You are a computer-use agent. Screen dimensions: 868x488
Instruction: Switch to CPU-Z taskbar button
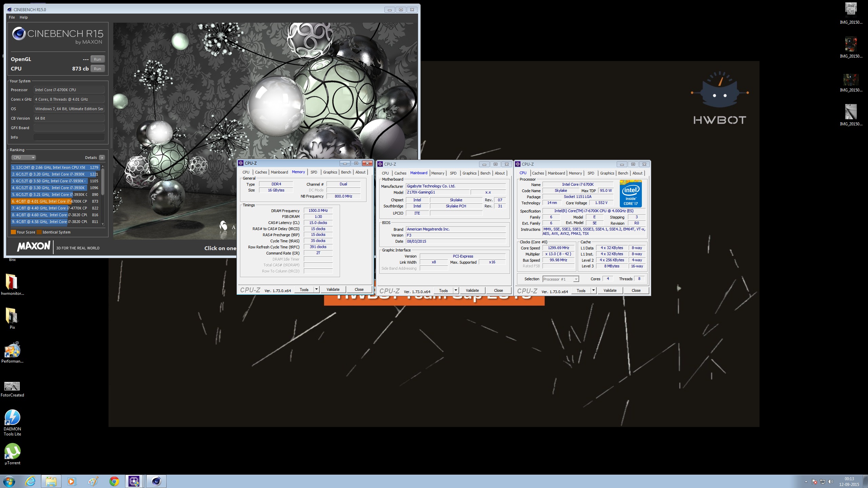tap(134, 481)
